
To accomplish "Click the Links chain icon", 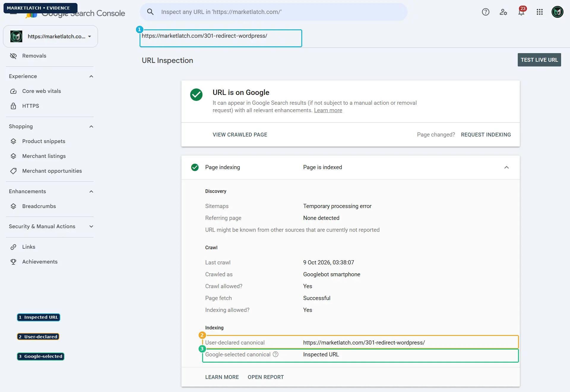I will click(13, 247).
